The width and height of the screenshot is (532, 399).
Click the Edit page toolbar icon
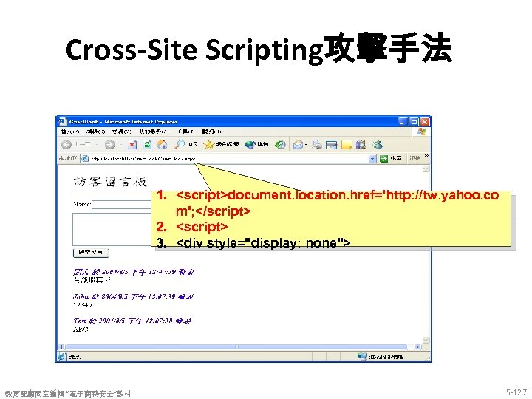(331, 146)
